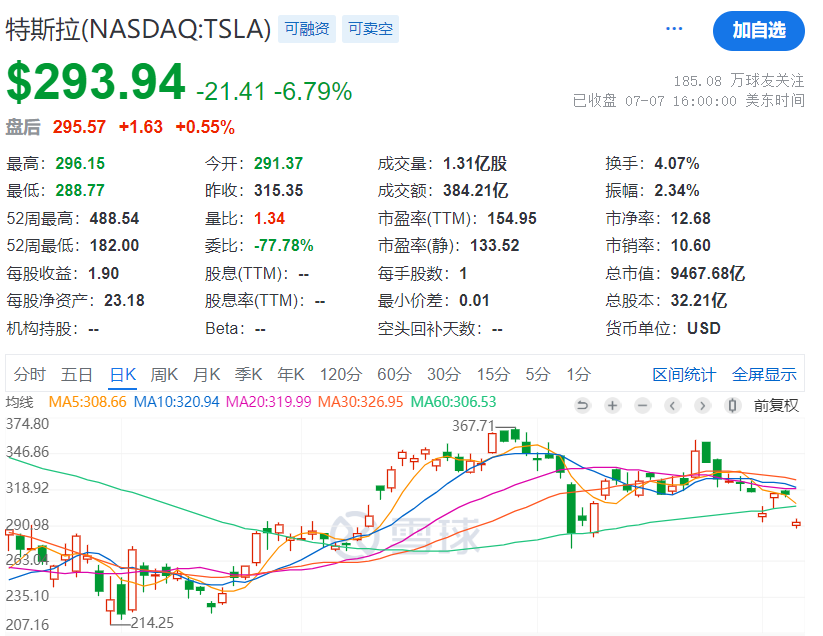The image size is (823, 636).
Task: Show the 60分 minute chart
Action: pyautogui.click(x=394, y=375)
